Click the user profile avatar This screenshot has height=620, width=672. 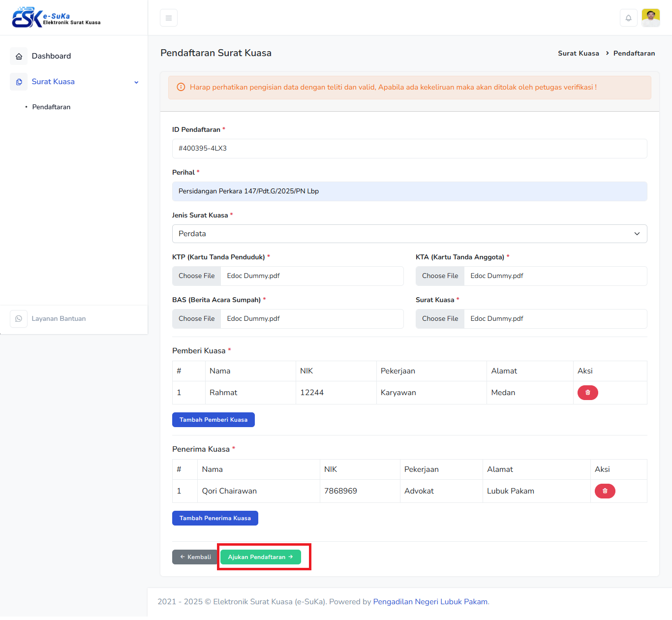tap(650, 18)
